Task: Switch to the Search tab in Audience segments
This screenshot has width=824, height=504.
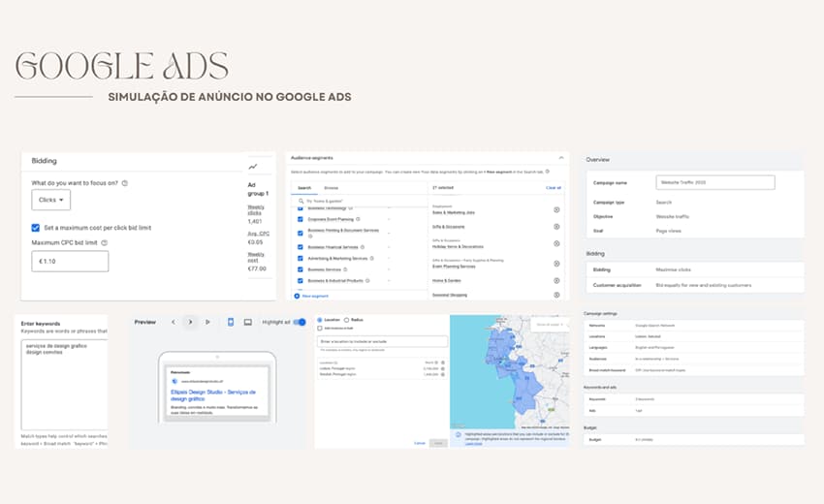Action: tap(304, 188)
